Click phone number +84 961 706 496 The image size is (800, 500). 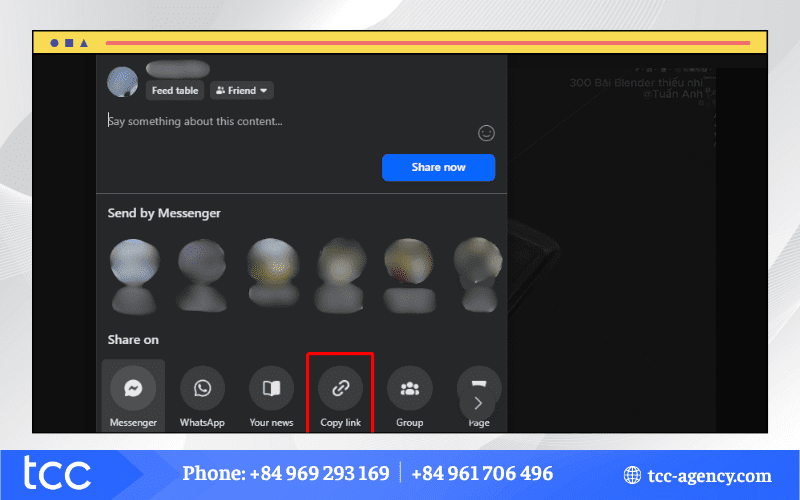click(x=482, y=473)
